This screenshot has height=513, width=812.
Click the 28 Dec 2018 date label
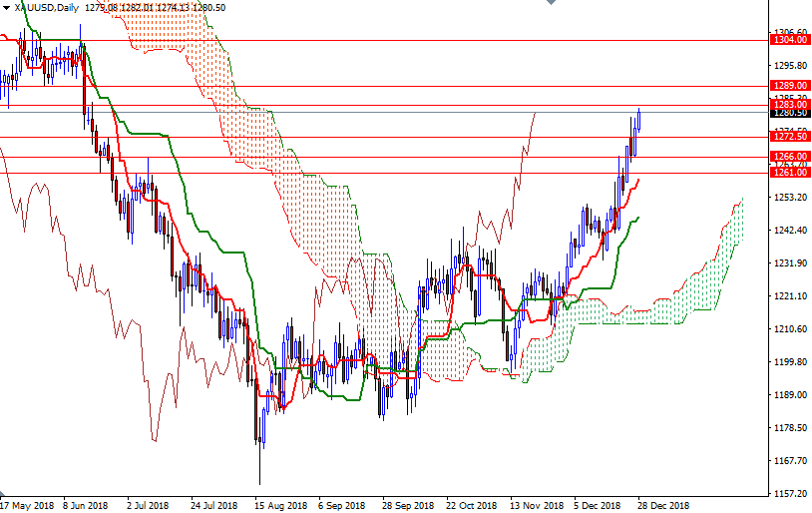click(663, 505)
